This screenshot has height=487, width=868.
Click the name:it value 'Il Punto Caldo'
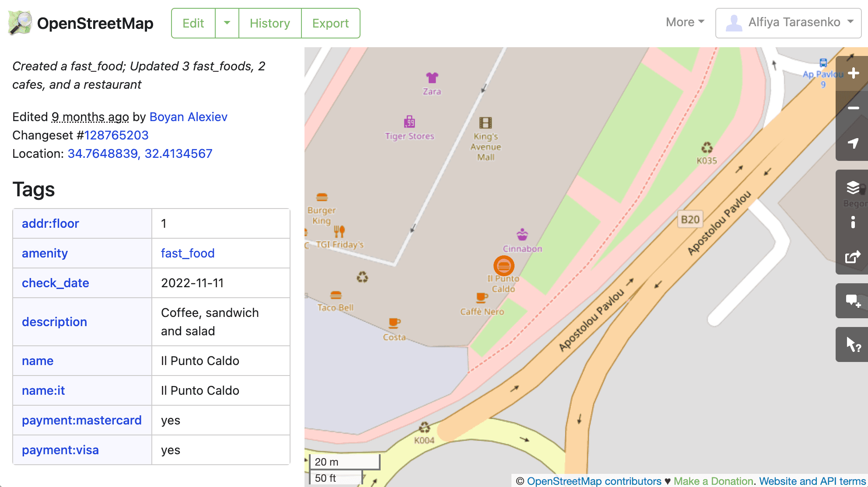(200, 390)
